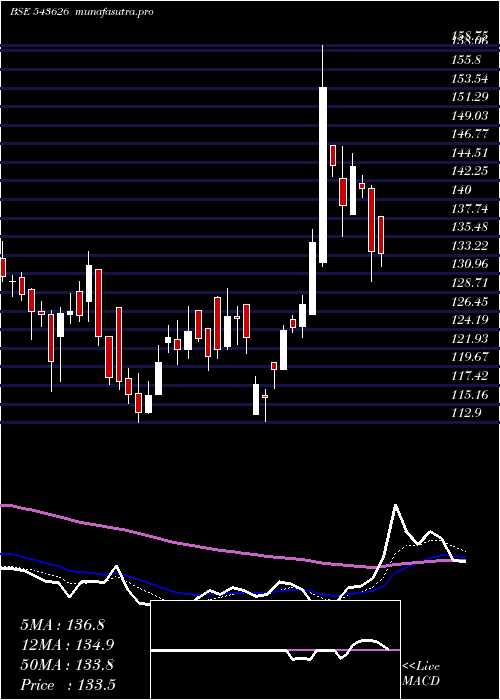The width and height of the screenshot is (500, 700).
Task: Click the 12MA : 134.9 readout
Action: coord(67,645)
